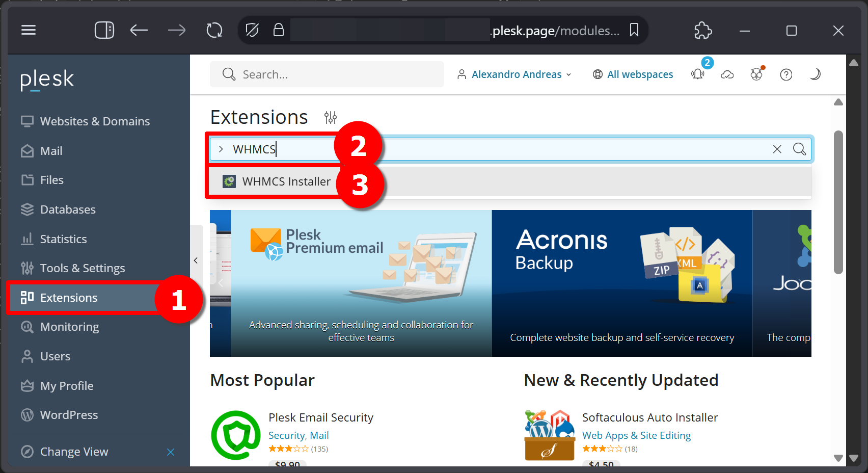Click the site security lock icon
Viewport: 868px width, 473px height.
[x=278, y=30]
